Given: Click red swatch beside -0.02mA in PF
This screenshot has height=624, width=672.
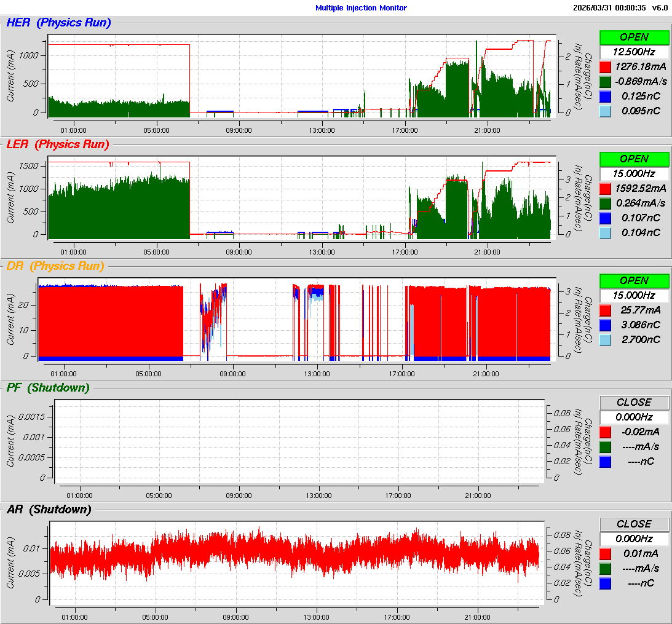Looking at the screenshot, I should [x=606, y=432].
